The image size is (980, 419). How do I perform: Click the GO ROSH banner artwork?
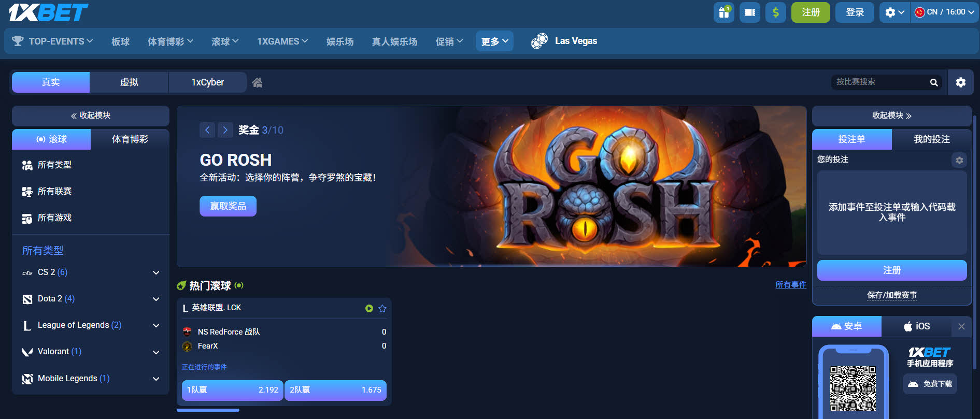tap(606, 186)
